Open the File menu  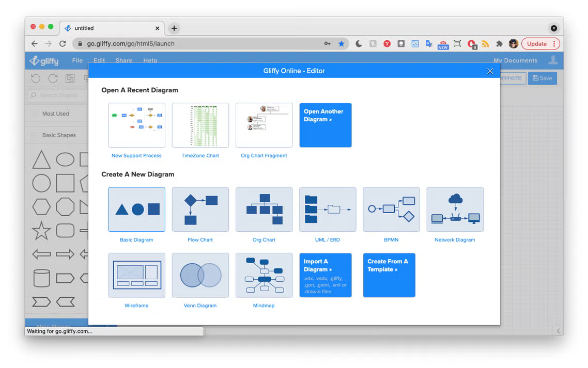(78, 60)
